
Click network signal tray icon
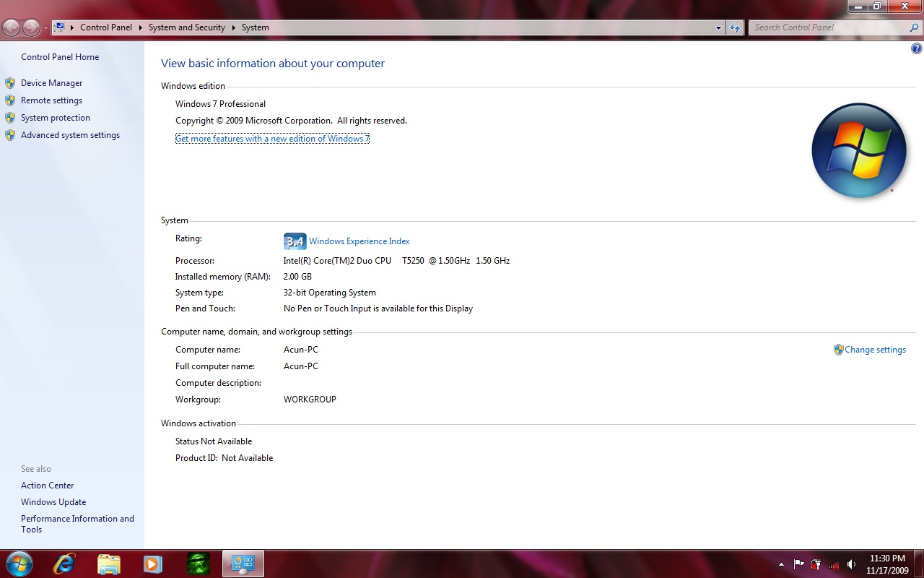[834, 564]
